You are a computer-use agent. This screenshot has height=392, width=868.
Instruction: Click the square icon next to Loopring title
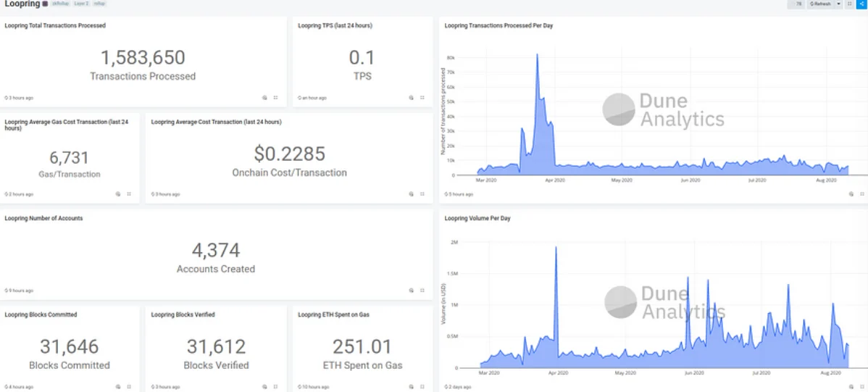45,4
